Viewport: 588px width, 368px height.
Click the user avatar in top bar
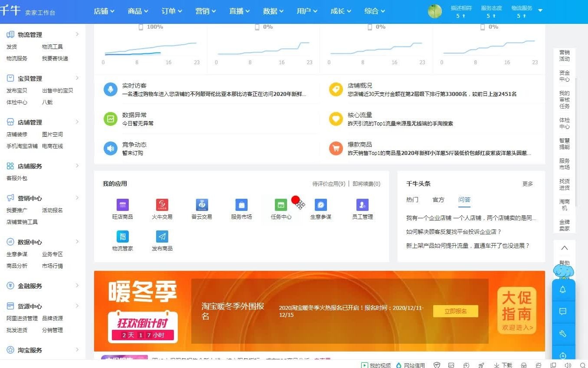click(x=435, y=11)
